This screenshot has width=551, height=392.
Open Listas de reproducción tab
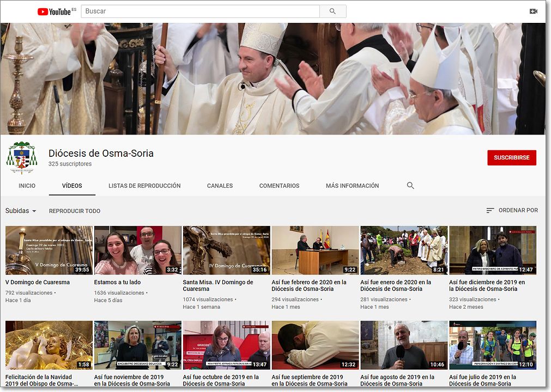point(144,186)
